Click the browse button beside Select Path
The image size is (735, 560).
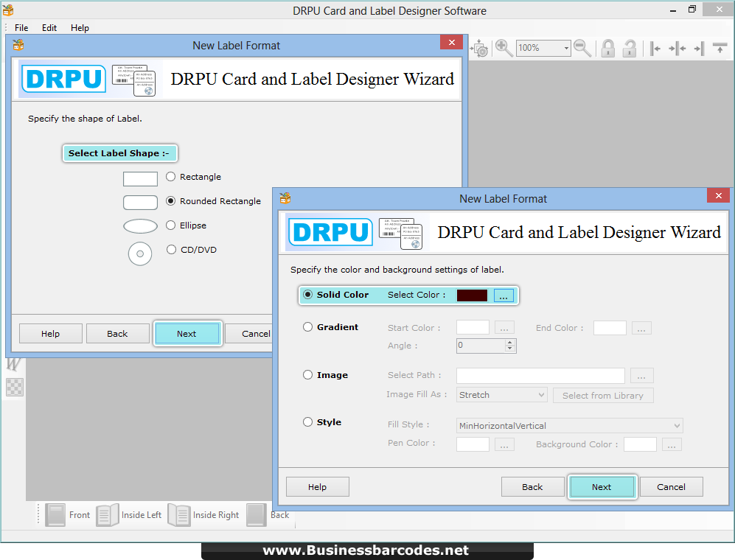641,376
